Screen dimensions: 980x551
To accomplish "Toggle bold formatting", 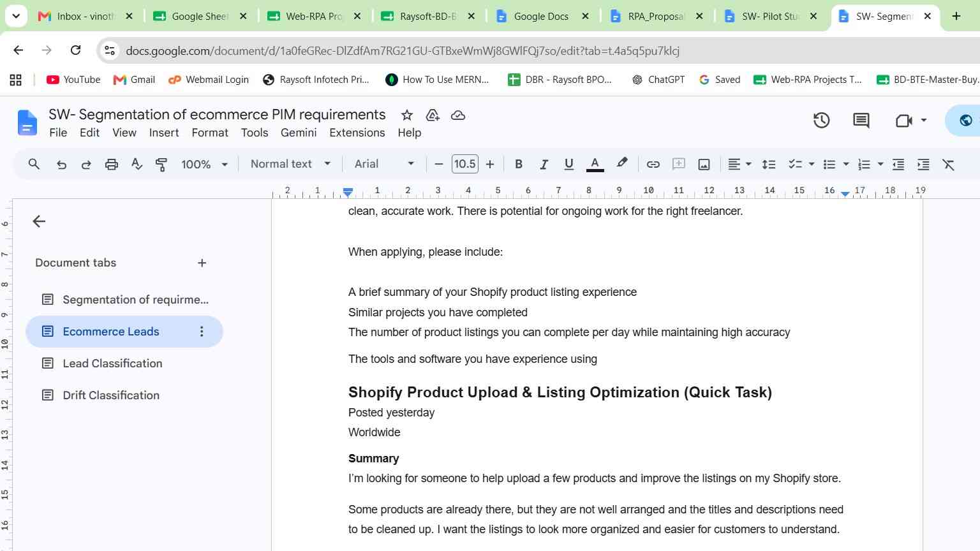I will [519, 165].
